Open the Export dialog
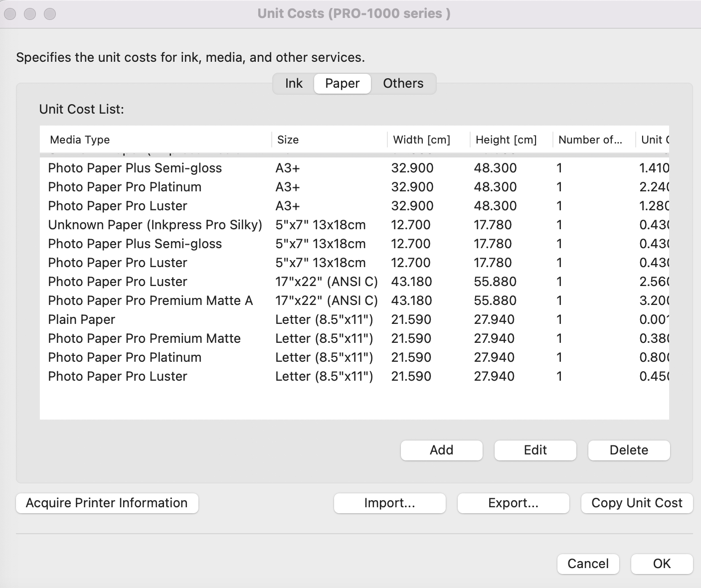This screenshot has width=701, height=588. point(513,503)
